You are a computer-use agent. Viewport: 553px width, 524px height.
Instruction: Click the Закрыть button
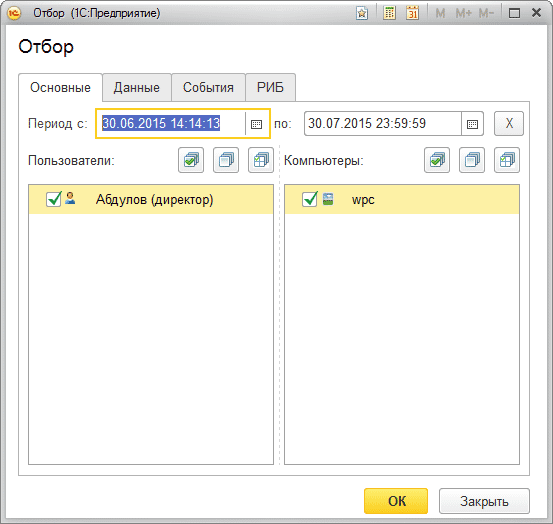tap(484, 501)
